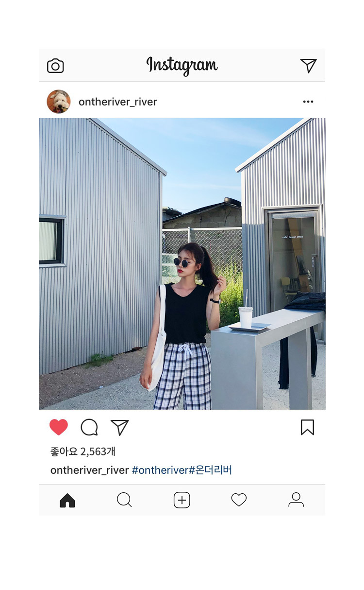Share post using paper plane icon
Image resolution: width=364 pixels, height=590 pixels.
coord(119,427)
